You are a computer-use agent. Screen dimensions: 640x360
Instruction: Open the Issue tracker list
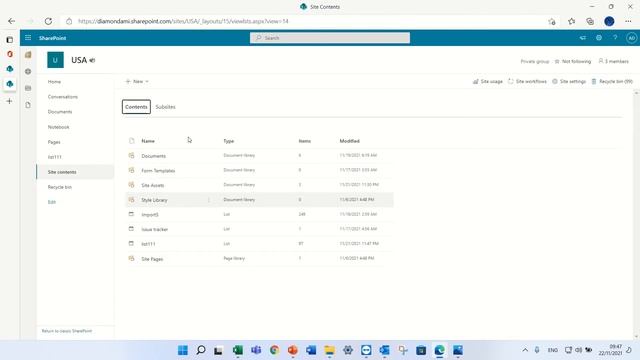click(155, 229)
